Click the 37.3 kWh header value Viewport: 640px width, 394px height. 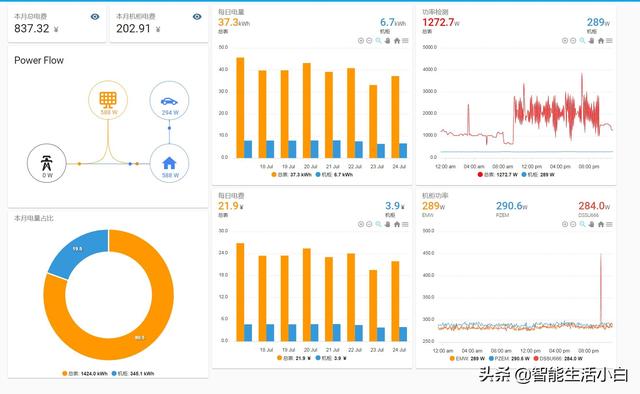(234, 22)
